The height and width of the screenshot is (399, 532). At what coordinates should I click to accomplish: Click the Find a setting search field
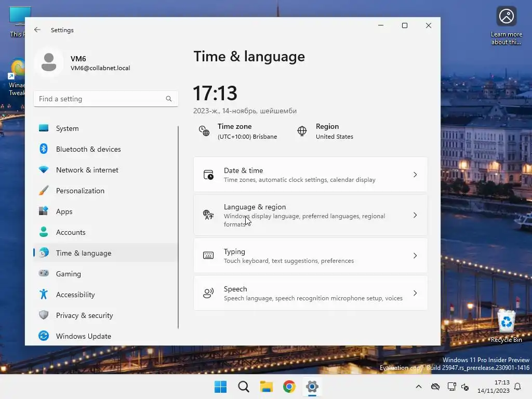coord(106,99)
